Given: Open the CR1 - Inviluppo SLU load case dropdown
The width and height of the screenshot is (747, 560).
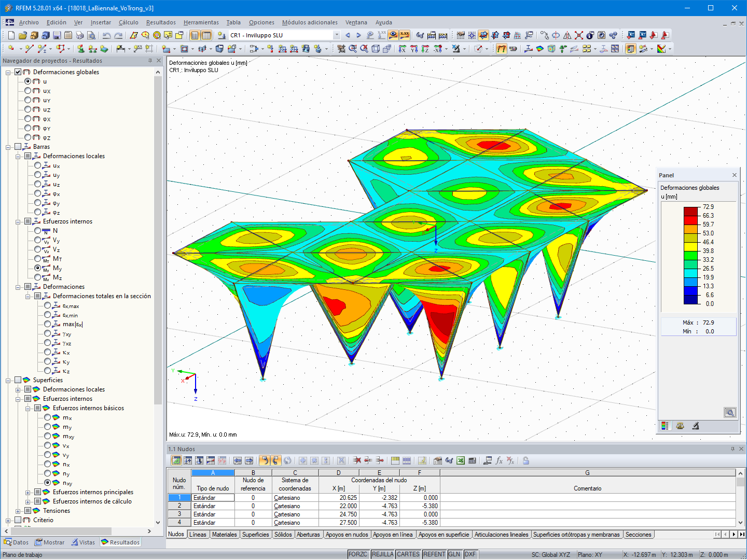Looking at the screenshot, I should tap(337, 35).
